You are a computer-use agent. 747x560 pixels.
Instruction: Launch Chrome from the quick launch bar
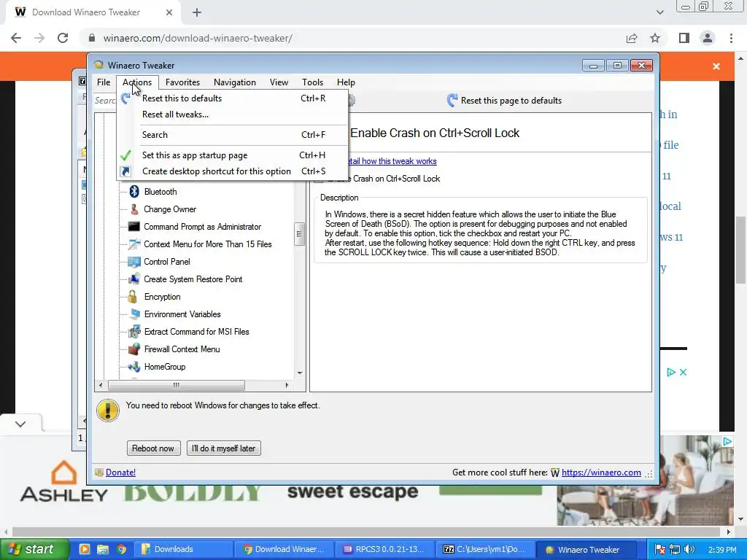122,549
